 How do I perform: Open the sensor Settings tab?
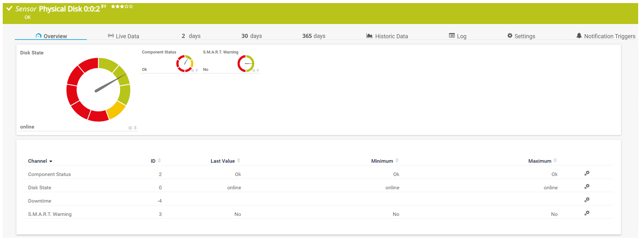coord(521,36)
